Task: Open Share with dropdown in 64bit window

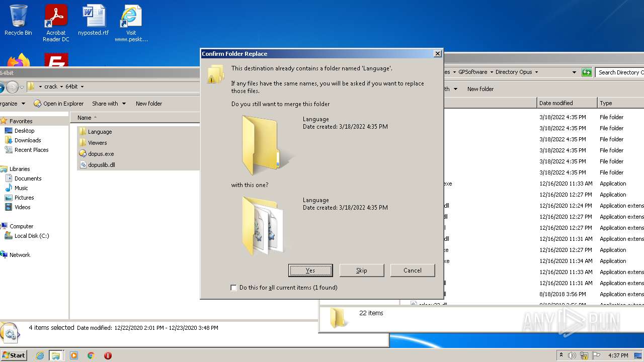Action: tap(108, 104)
